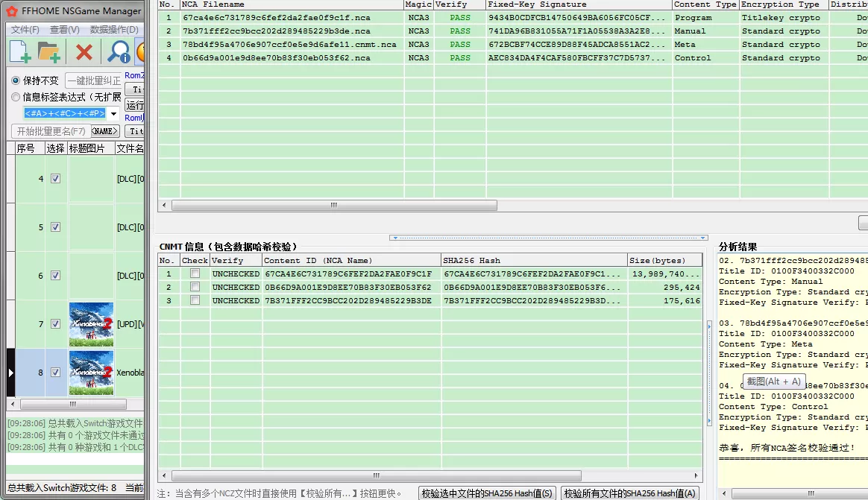Click the magnifier info search icon

[118, 51]
